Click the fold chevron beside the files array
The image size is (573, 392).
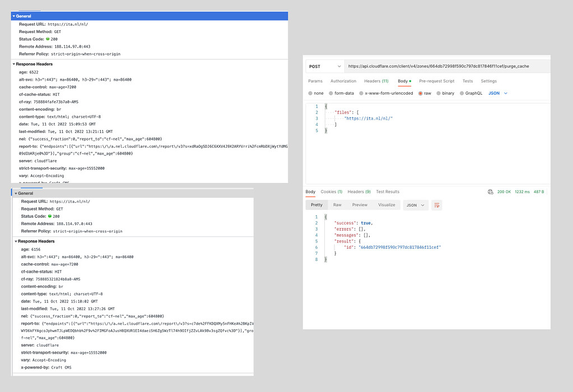(327, 112)
